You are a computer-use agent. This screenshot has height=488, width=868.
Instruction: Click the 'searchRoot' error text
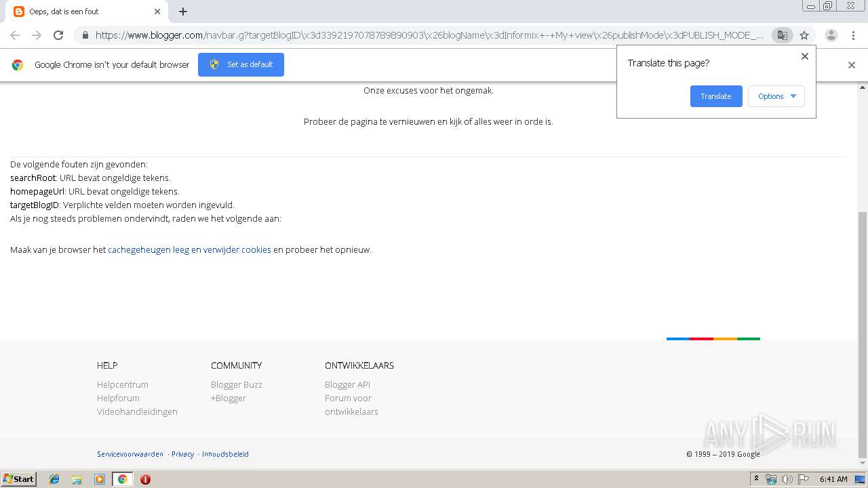click(x=33, y=178)
